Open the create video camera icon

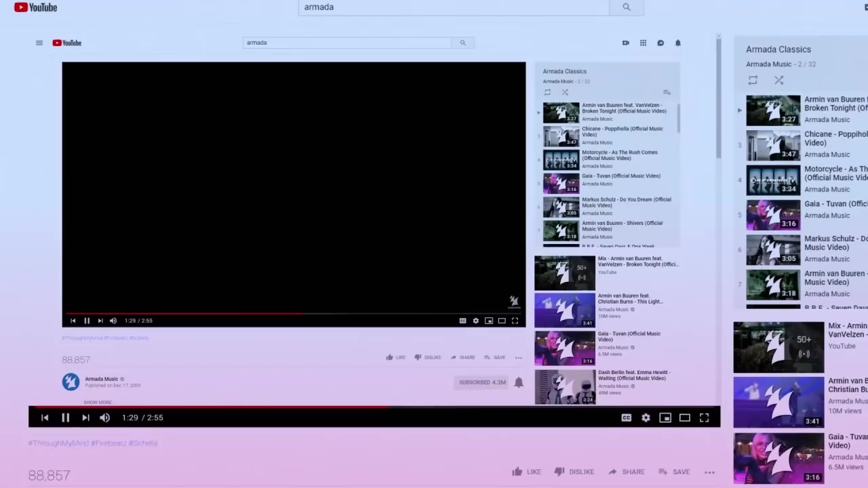[x=625, y=43]
